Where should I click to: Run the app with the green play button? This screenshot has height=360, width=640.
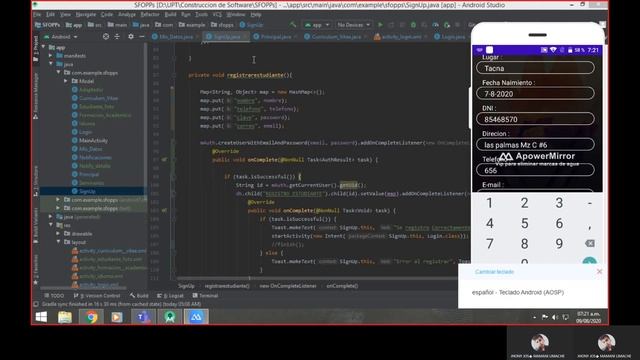pyautogui.click(x=380, y=24)
